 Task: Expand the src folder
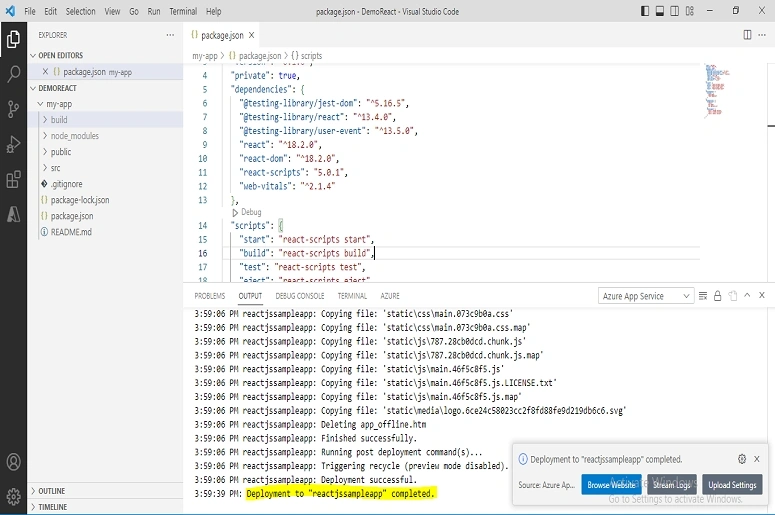tap(105, 168)
